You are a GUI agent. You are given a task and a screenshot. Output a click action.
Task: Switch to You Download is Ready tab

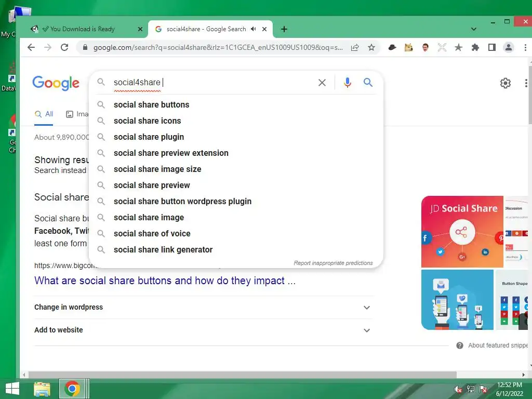coord(84,29)
